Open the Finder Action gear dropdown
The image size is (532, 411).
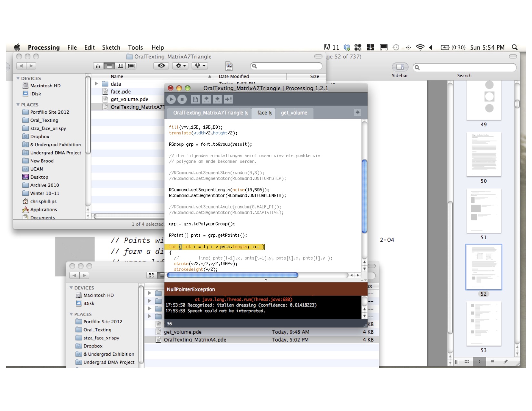click(180, 66)
